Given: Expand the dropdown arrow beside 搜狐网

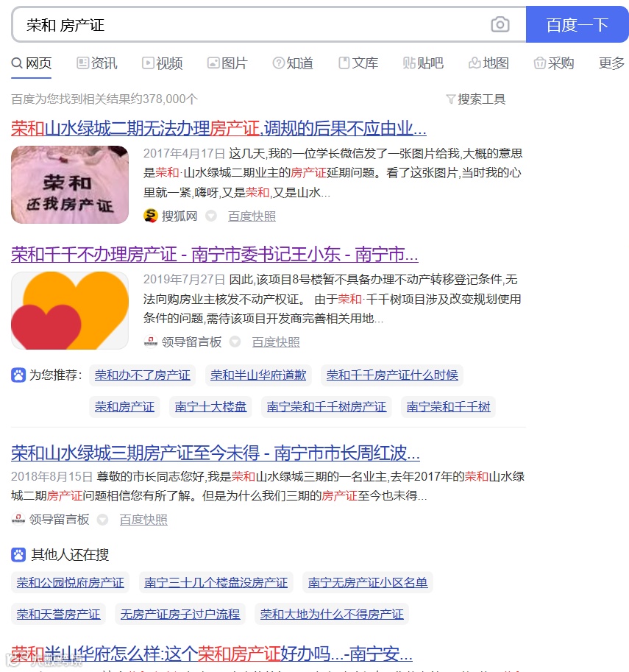Looking at the screenshot, I should [211, 216].
